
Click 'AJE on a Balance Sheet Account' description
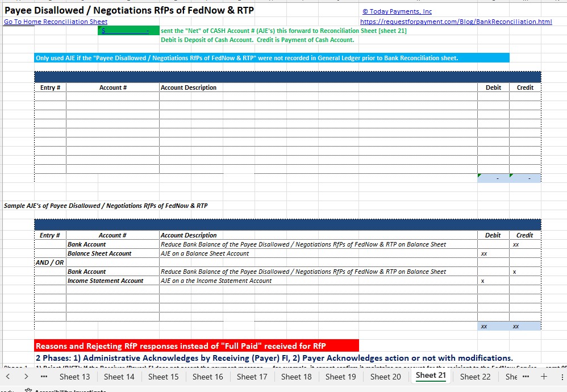point(205,253)
